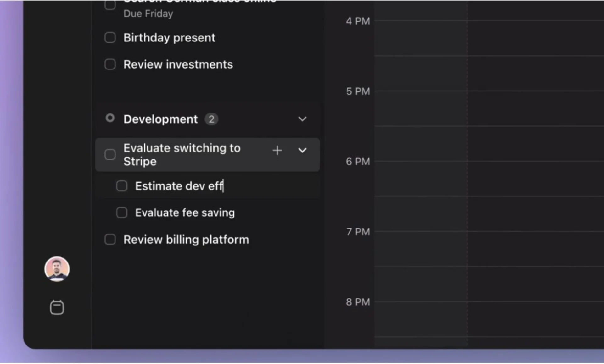The width and height of the screenshot is (604, 364).
Task: Click the Due Friday label
Action: click(x=148, y=14)
